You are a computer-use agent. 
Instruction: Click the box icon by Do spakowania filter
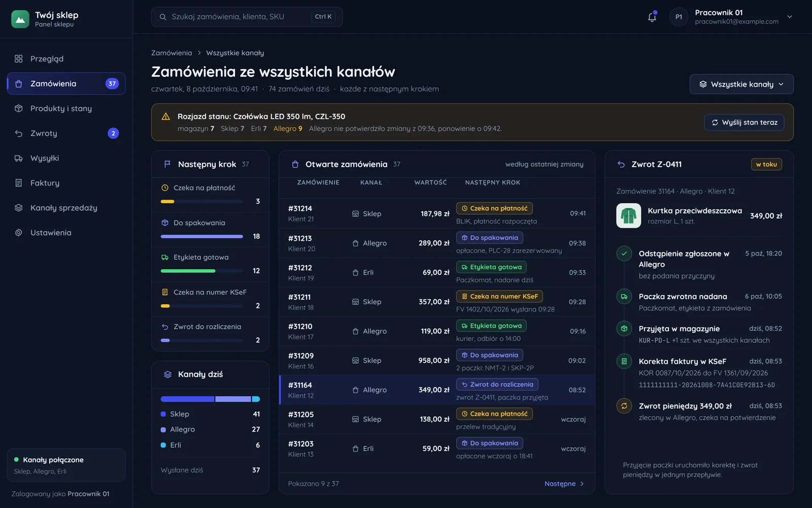point(165,223)
